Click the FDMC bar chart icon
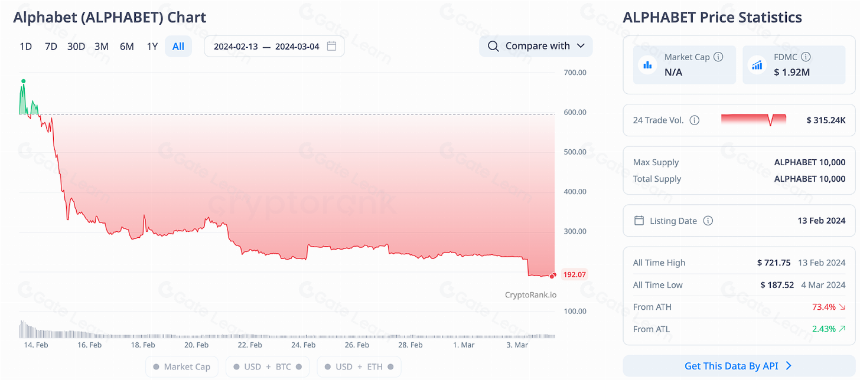Image resolution: width=860 pixels, height=380 pixels. click(757, 65)
